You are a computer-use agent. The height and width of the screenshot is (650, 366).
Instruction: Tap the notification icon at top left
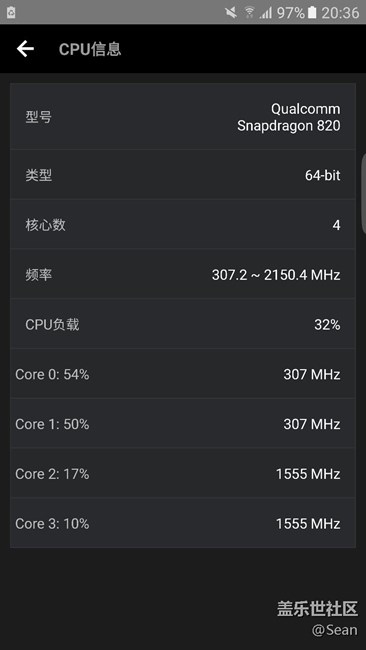tap(11, 12)
